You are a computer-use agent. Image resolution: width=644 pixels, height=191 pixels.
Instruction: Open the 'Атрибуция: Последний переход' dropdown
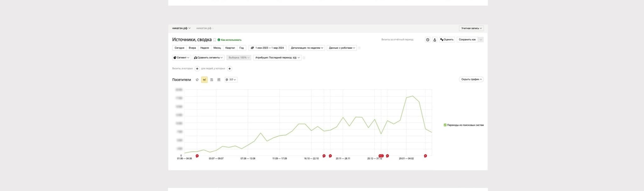[x=277, y=58]
